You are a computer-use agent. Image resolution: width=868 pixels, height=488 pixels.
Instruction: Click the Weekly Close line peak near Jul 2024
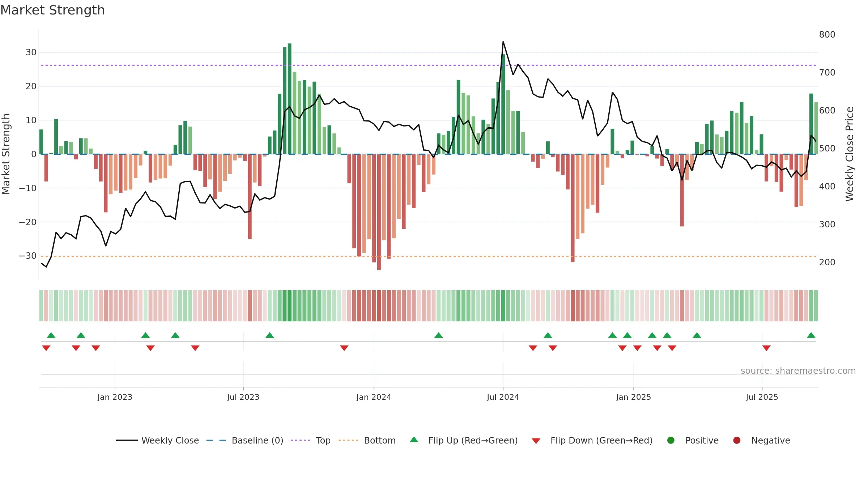tap(503, 42)
